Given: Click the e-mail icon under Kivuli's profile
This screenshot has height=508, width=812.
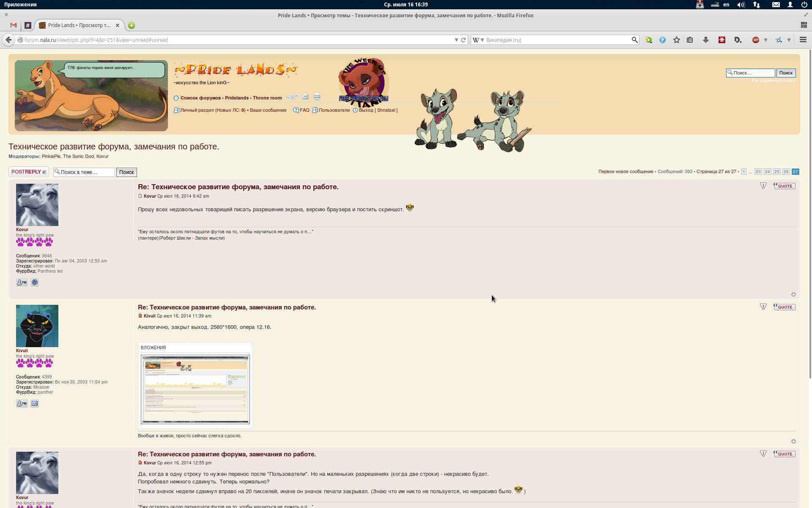Looking at the screenshot, I should 35,403.
